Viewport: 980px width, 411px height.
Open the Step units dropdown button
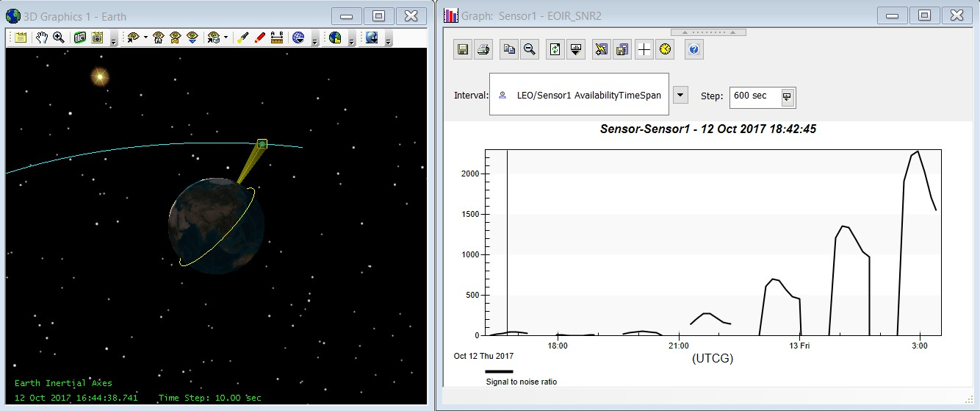(x=787, y=96)
